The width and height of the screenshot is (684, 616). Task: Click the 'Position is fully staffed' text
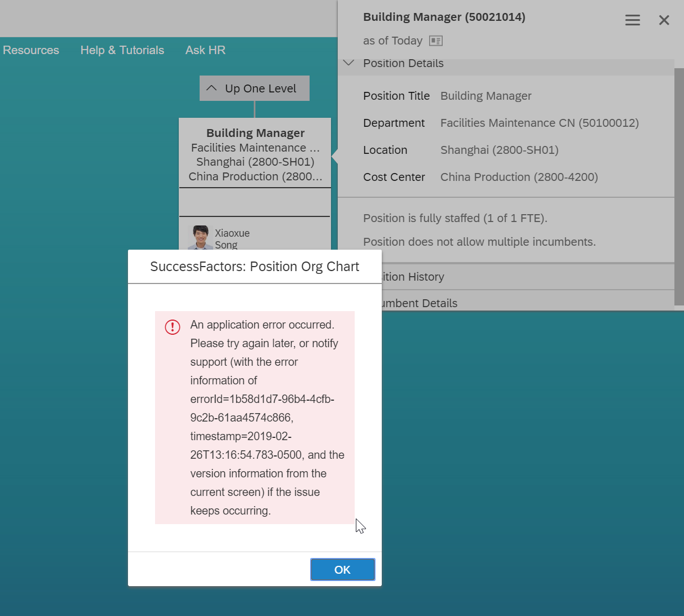(x=456, y=218)
